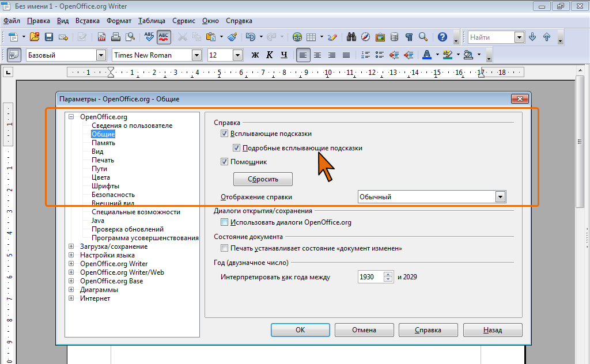Image resolution: width=590 pixels, height=364 pixels.
Task: Confirm settings with the OK button
Action: (x=300, y=330)
